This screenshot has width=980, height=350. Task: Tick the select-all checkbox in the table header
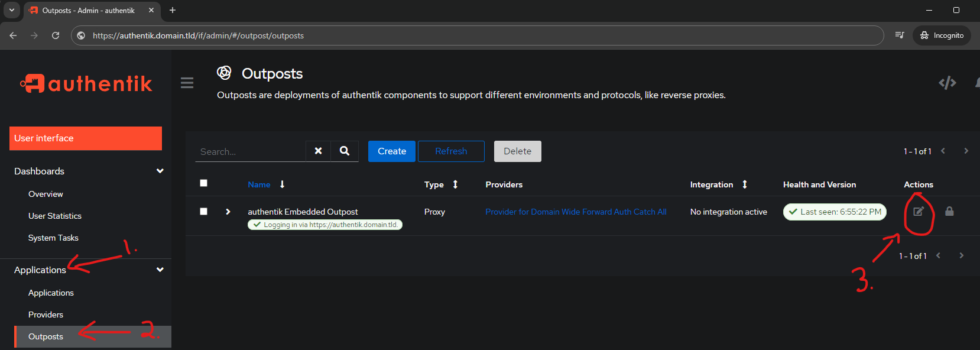203,183
